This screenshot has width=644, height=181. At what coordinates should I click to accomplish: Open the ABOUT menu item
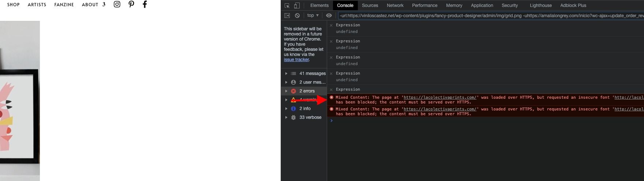point(90,5)
